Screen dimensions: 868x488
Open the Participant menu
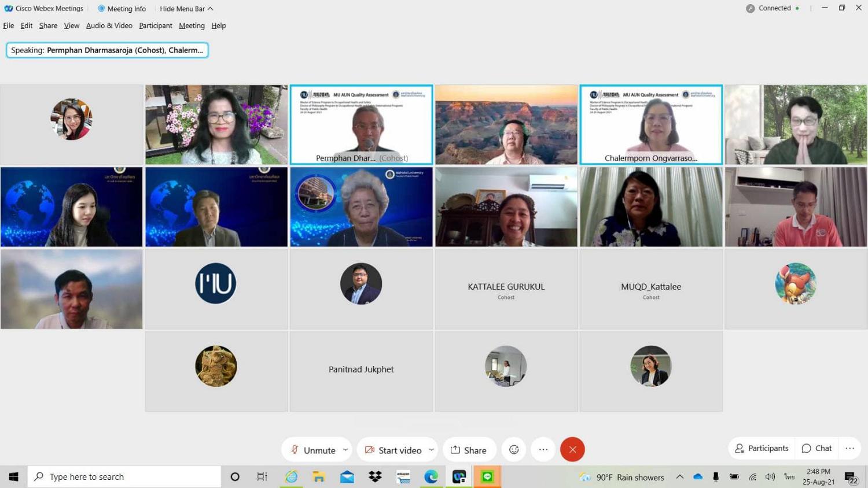[156, 25]
